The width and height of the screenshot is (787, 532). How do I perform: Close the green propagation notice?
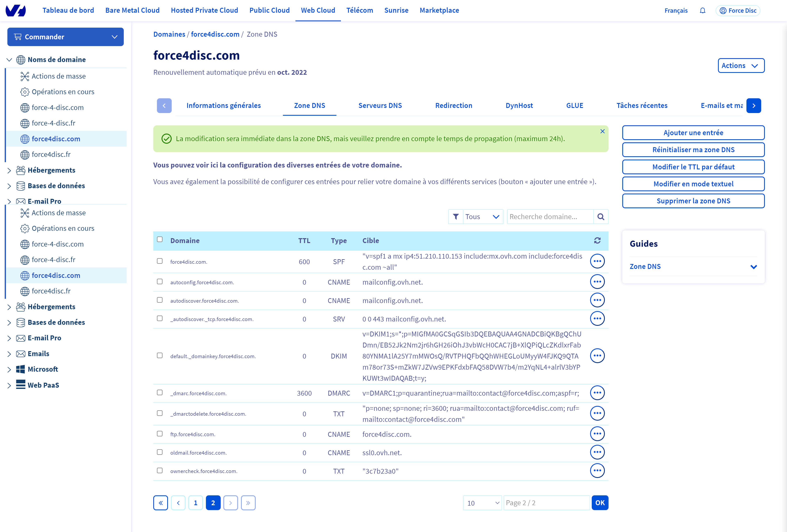point(602,131)
